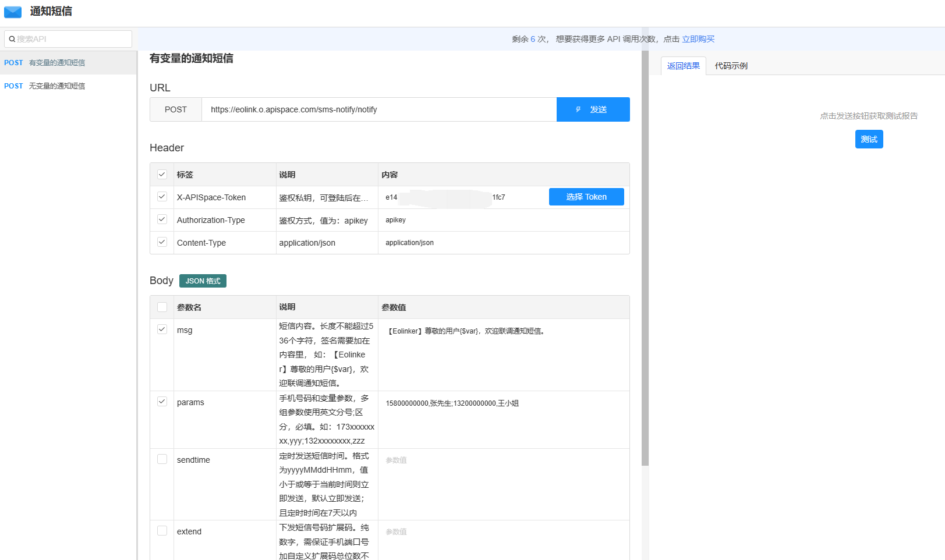Click the 立即购买 link
Screen dimensions: 945x560
[698, 39]
